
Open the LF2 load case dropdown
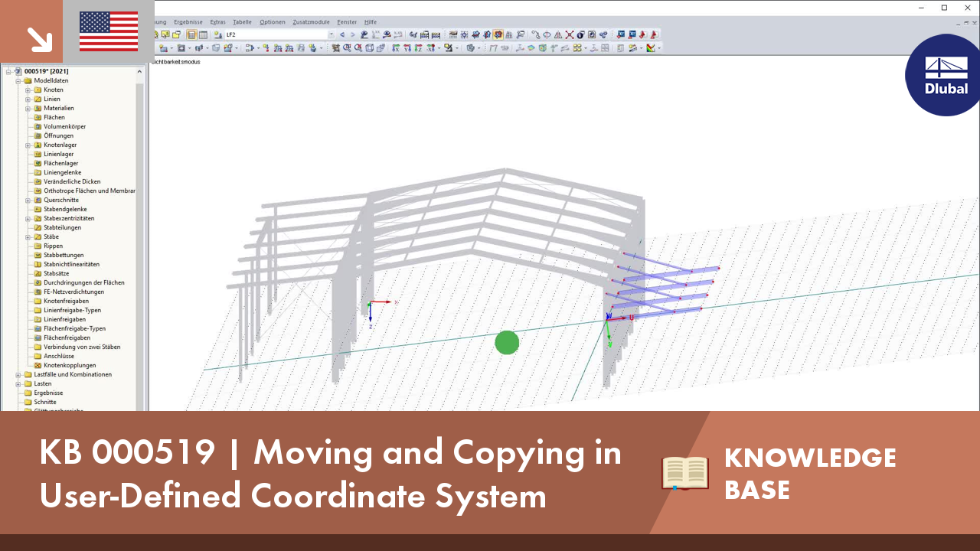coord(332,34)
